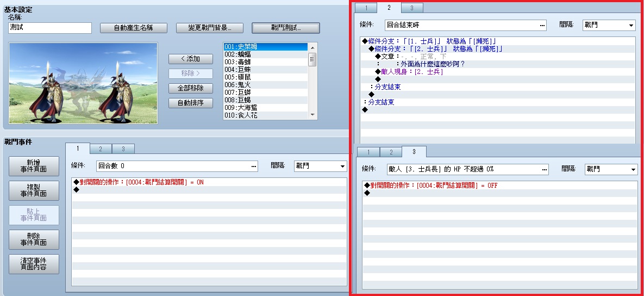
Task: Start 戰鬥測試
Action: click(x=286, y=28)
